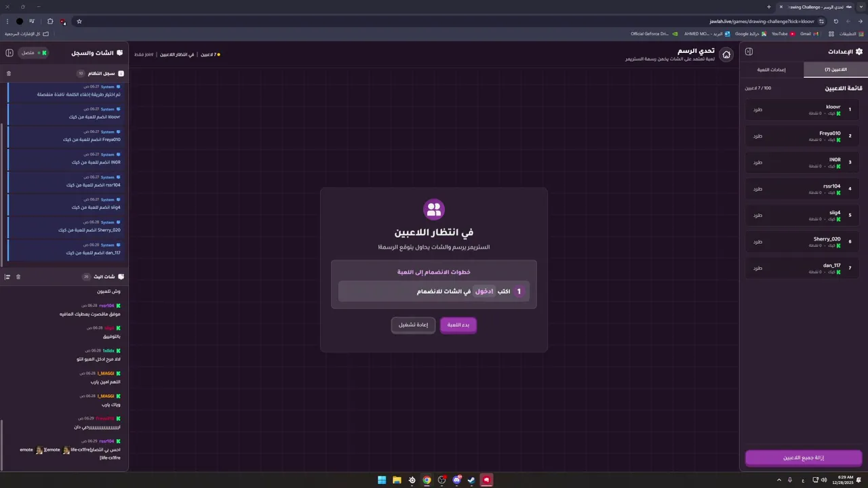Collapse the chat and log panel
868x488 pixels.
[x=9, y=52]
